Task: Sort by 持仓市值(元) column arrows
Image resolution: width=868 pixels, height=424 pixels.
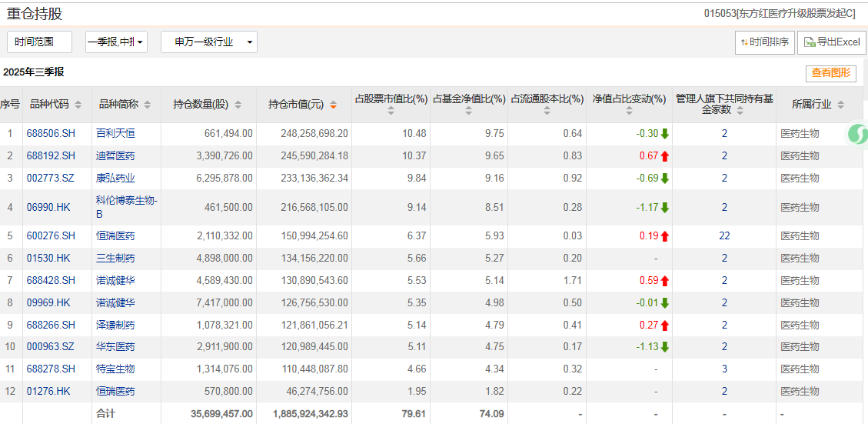Action: (333, 105)
